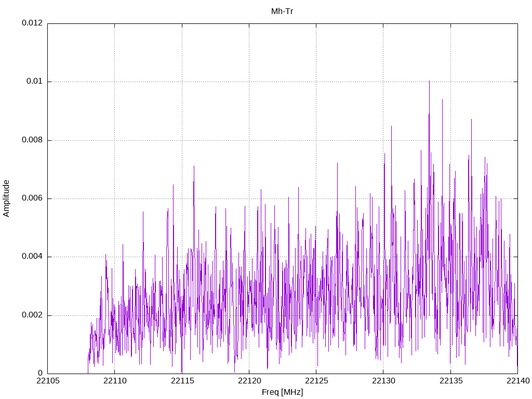
Task: Click y-axis tick label 0.004
Action: click(32, 257)
